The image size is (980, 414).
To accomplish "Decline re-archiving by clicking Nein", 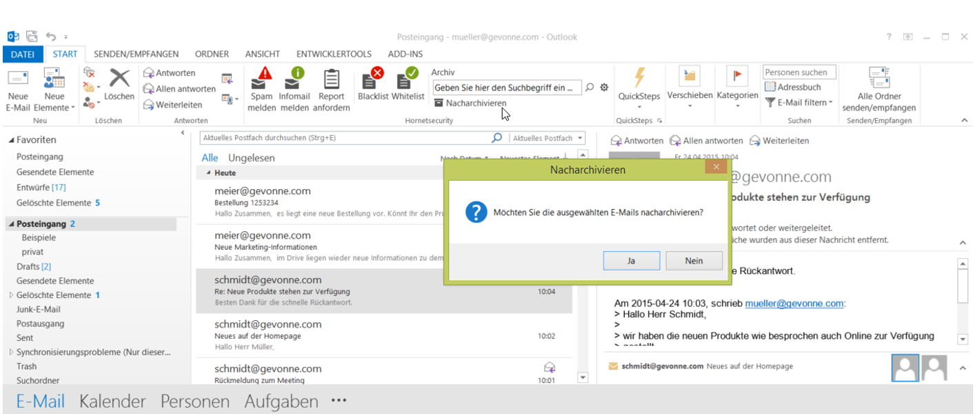I will coord(694,261).
